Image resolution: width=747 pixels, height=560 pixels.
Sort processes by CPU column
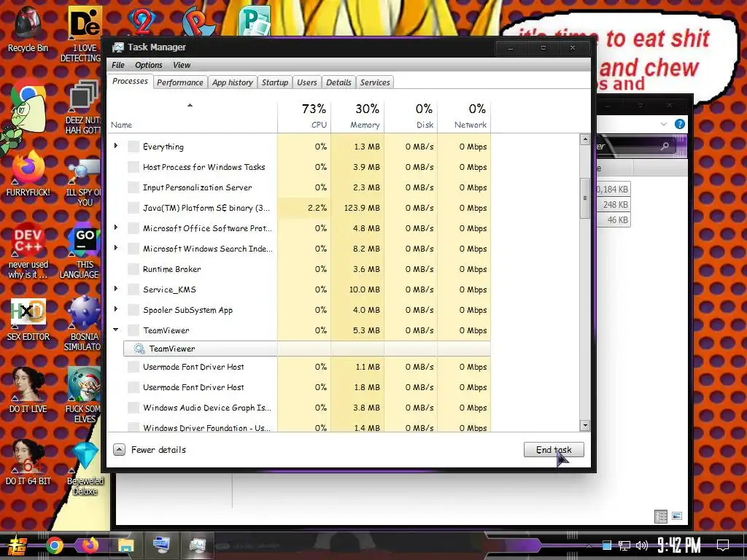click(x=304, y=116)
